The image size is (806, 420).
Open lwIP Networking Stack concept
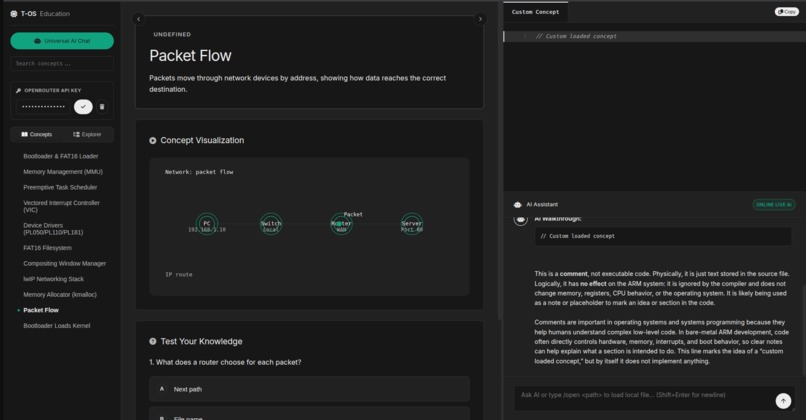(x=53, y=279)
